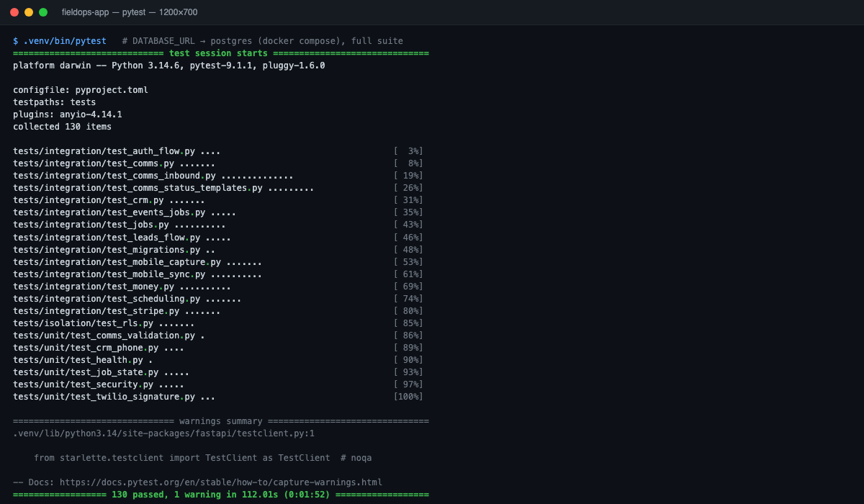
Task: Click the test_events_jobs.py result row
Action: 218,212
